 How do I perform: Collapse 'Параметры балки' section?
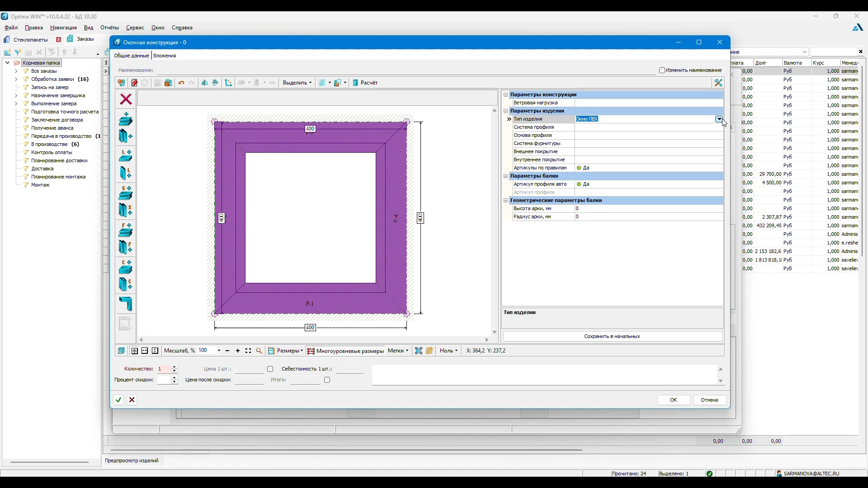pos(506,176)
